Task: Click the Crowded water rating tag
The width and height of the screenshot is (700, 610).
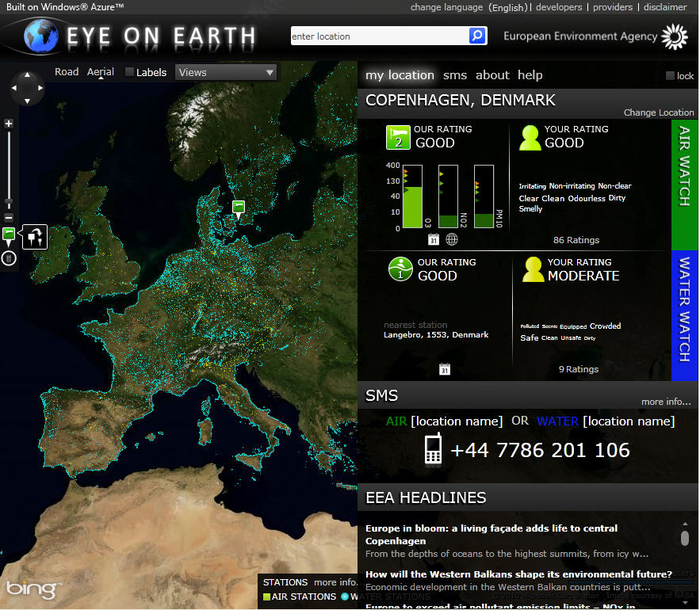Action: [x=605, y=326]
